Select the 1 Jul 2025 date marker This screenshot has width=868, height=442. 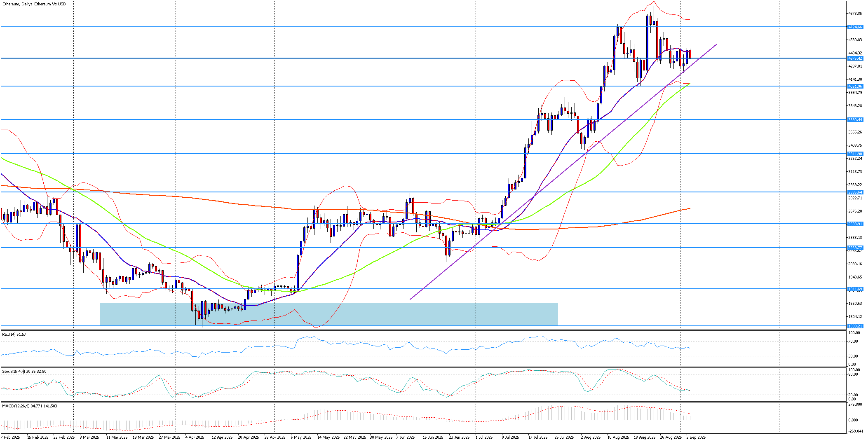click(x=484, y=437)
